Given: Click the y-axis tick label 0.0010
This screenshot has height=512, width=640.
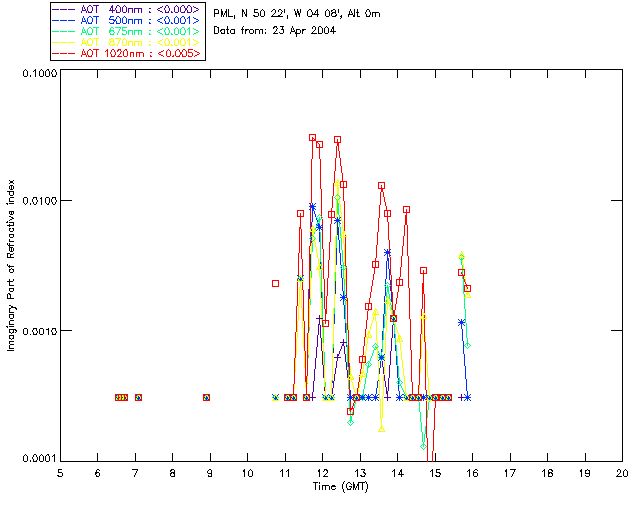Looking at the screenshot, I should tap(40, 331).
